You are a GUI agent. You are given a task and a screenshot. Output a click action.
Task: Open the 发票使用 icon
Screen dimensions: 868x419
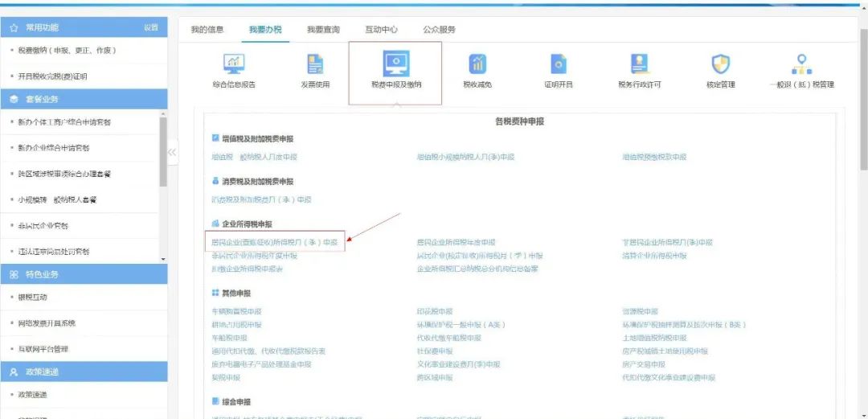coord(315,64)
